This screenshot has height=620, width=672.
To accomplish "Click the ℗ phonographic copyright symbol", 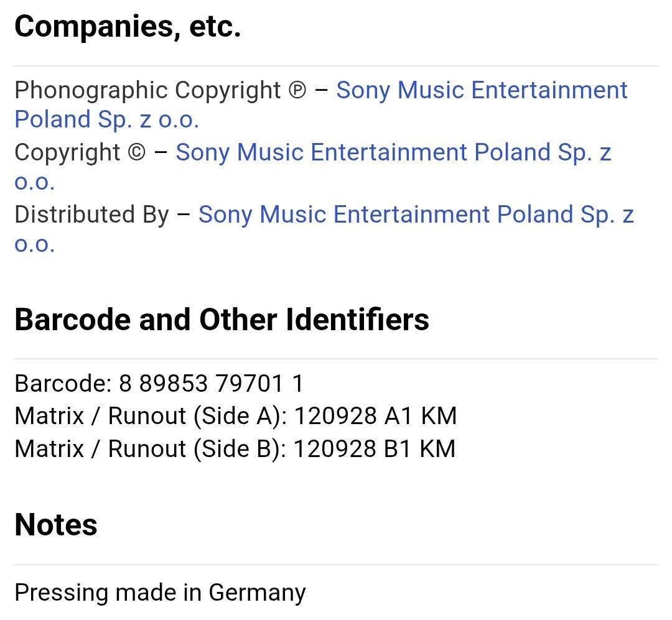I will point(297,90).
